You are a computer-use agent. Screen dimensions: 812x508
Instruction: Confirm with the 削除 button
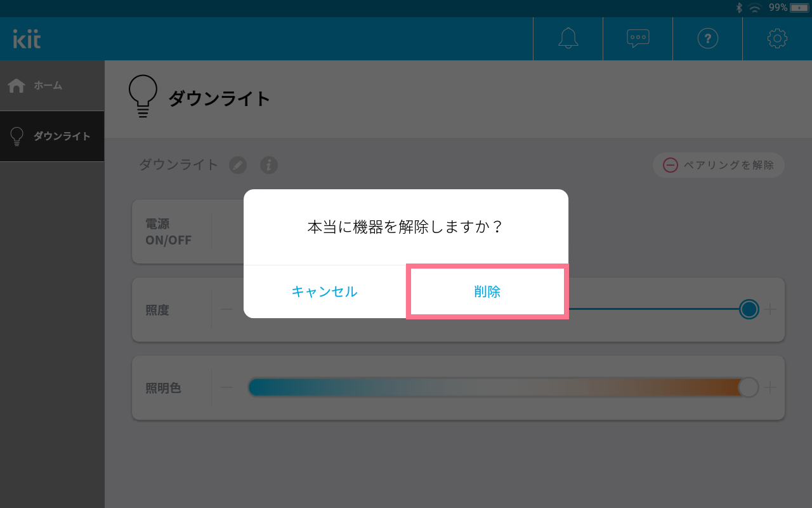(487, 291)
